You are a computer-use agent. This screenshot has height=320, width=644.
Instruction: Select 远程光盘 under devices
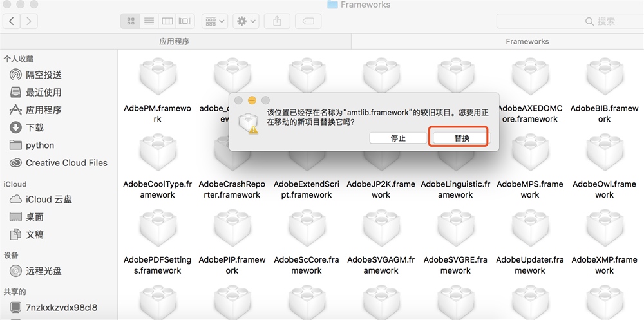click(35, 271)
